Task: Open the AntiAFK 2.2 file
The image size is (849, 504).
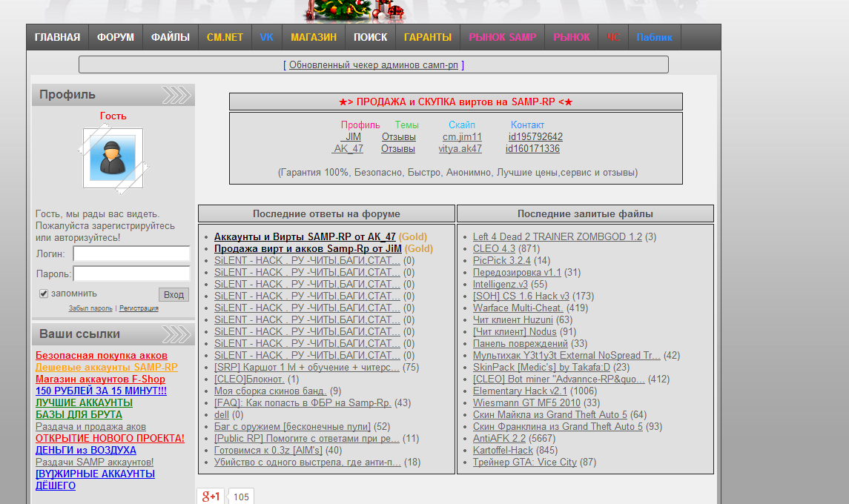Action: (499, 439)
